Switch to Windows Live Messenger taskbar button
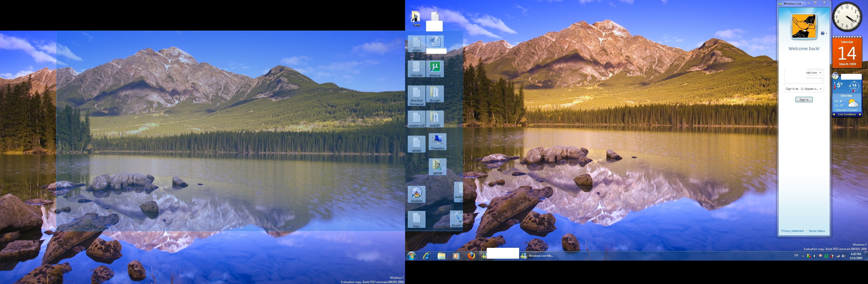868x284 pixels. pos(537,256)
